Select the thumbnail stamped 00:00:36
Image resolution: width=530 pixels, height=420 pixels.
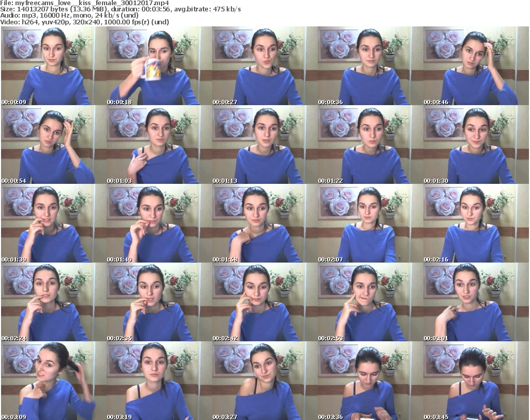370,66
